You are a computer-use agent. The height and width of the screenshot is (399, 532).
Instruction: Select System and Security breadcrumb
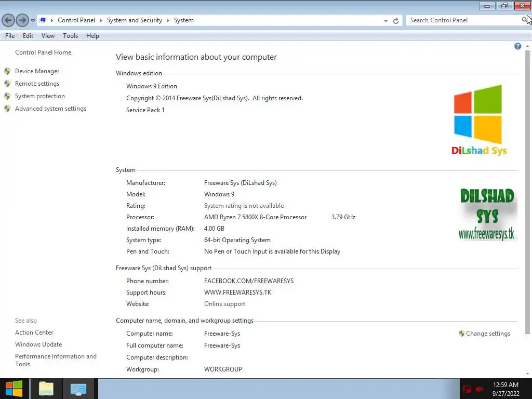click(x=135, y=20)
